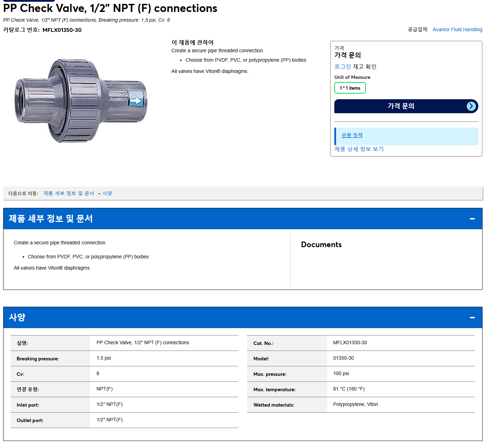This screenshot has height=448, width=485.
Task: Select Wetted materials value Polypropylene, Viton
Action: click(x=355, y=405)
